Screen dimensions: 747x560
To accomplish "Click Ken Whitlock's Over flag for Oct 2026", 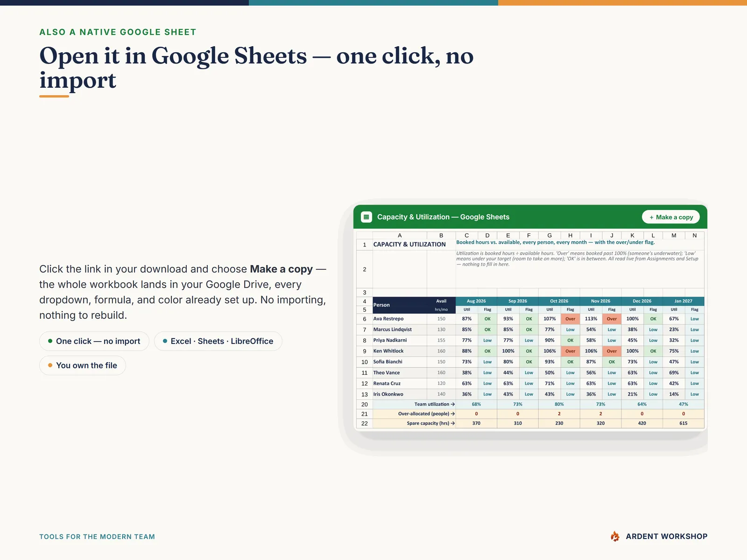I will click(571, 351).
